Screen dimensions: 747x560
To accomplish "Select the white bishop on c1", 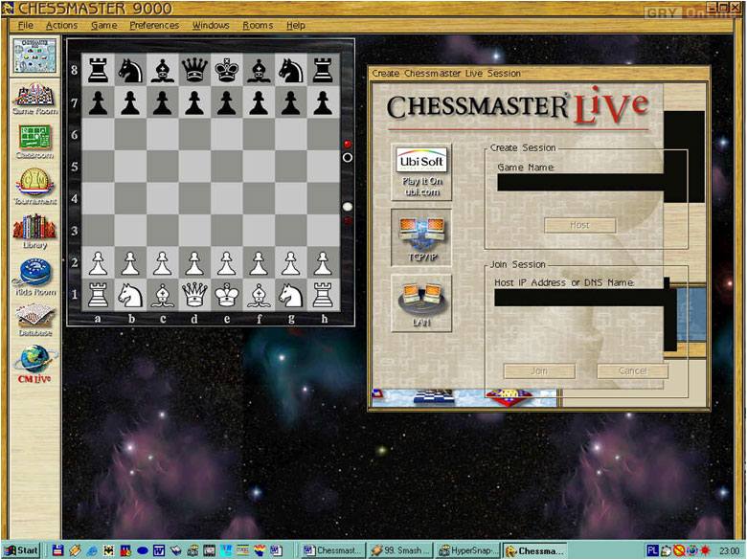I will [163, 295].
